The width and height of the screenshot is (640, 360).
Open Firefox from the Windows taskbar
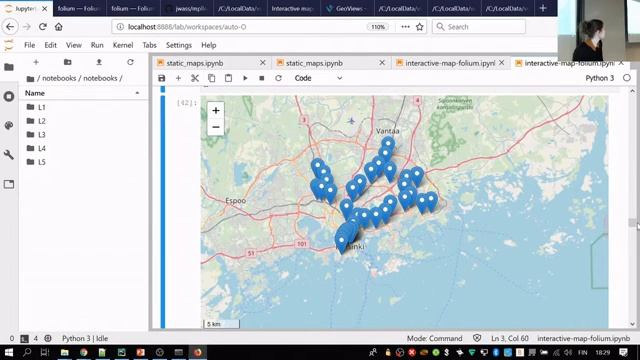(198, 352)
